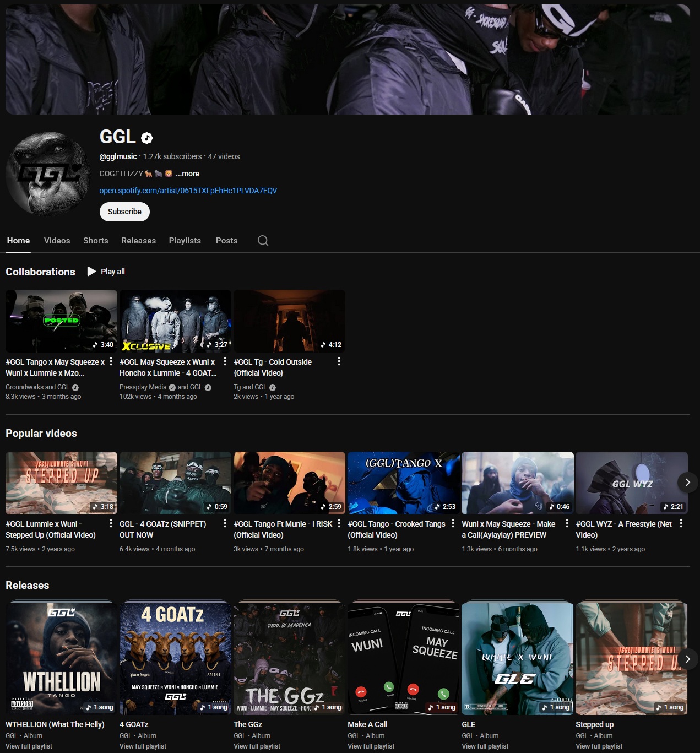
Task: Open the 4 GOATz album cover
Action: tap(175, 659)
